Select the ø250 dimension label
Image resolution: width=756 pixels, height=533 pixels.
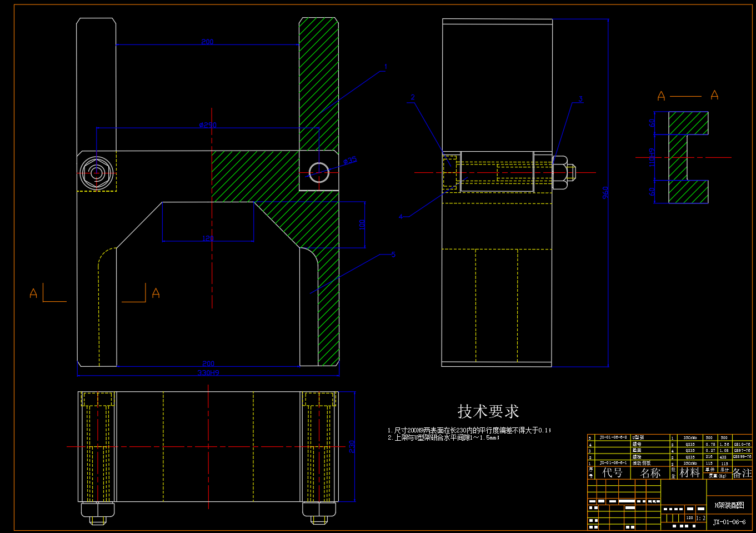208,125
